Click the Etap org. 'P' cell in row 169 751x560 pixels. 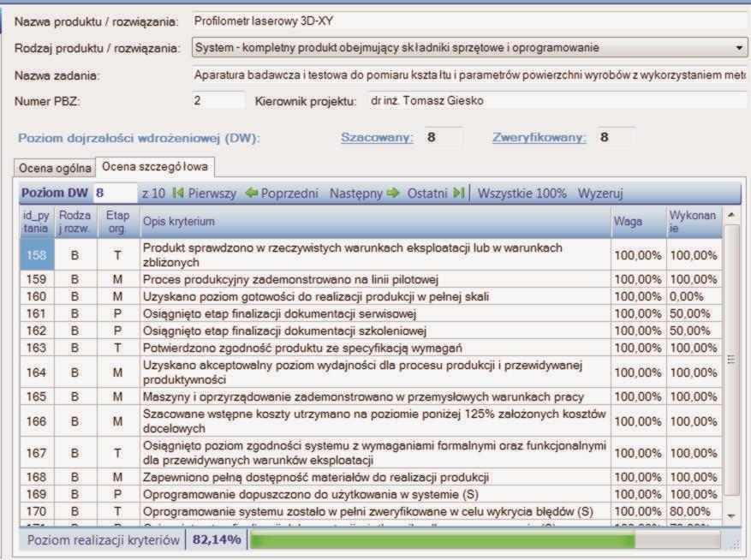click(118, 494)
